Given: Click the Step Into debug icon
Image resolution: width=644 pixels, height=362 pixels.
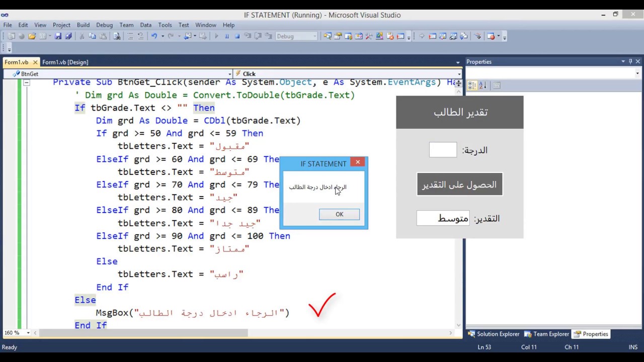Looking at the screenshot, I should tap(248, 36).
